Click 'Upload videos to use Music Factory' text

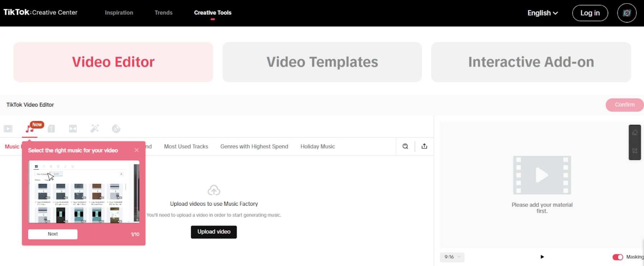[x=214, y=204]
